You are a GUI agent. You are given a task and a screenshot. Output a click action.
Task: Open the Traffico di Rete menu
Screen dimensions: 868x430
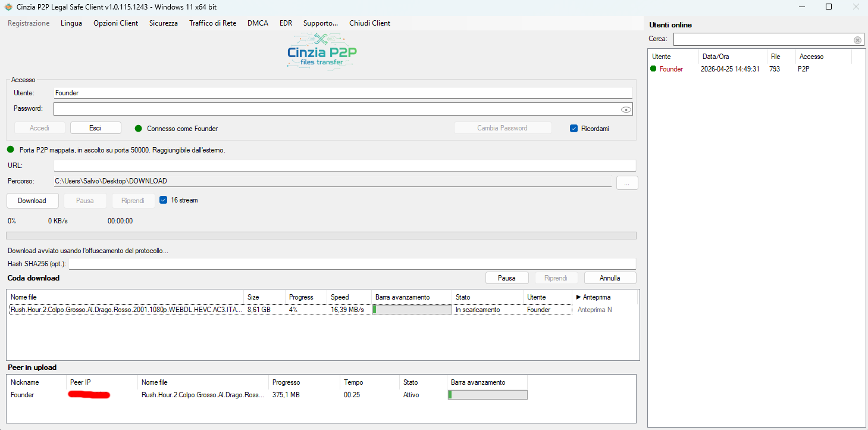pyautogui.click(x=213, y=23)
